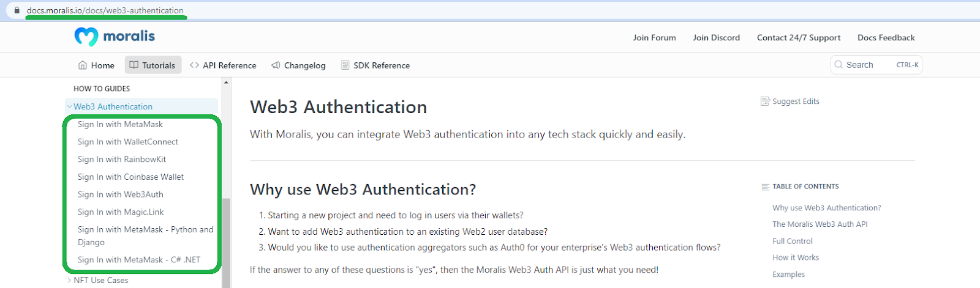Click the Table of Contents list icon
Image resolution: width=980 pixels, height=288 pixels.
click(765, 187)
